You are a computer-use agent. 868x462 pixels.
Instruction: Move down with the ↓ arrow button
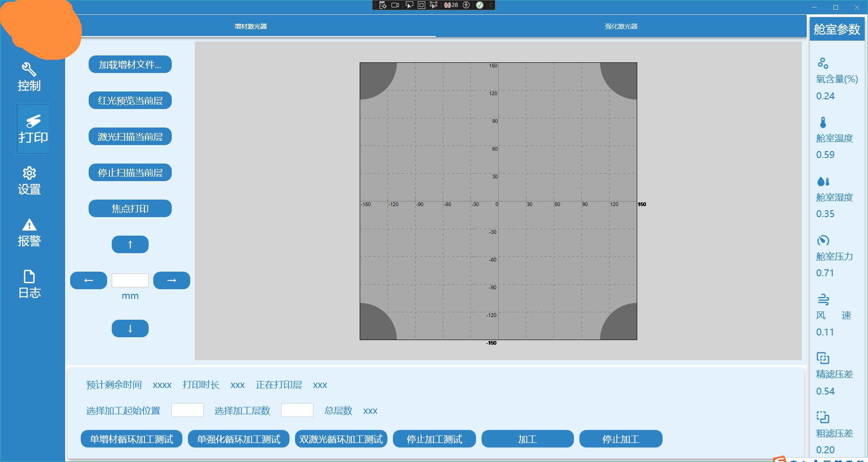[x=130, y=328]
